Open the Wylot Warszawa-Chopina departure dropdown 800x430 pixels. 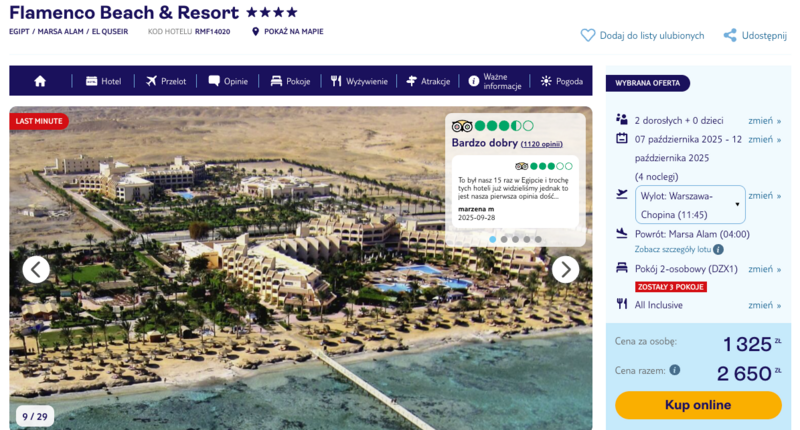[x=690, y=205]
